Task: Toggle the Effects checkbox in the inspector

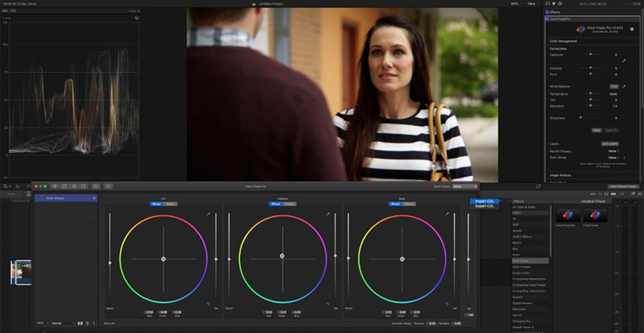Action: click(x=547, y=12)
